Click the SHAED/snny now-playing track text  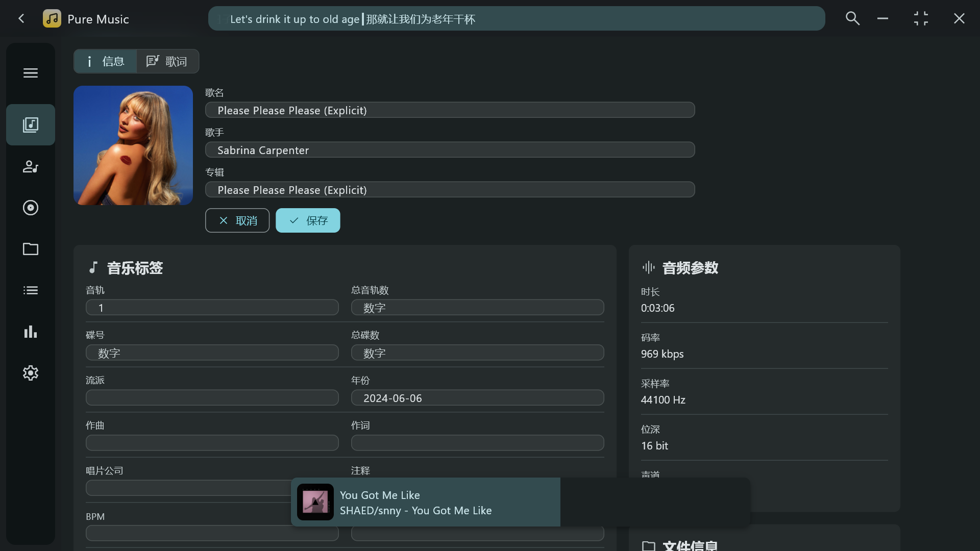coord(415,511)
